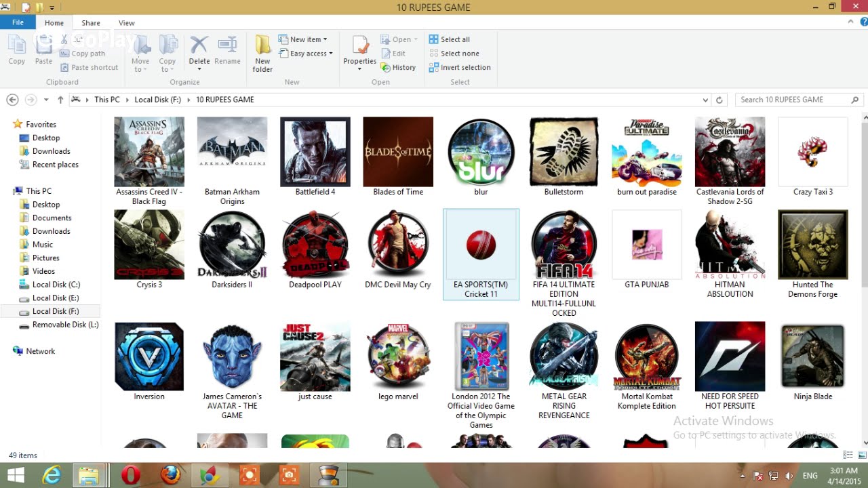Refresh the folder using the address bar icon
Screen dimensions: 868x488
coord(719,99)
